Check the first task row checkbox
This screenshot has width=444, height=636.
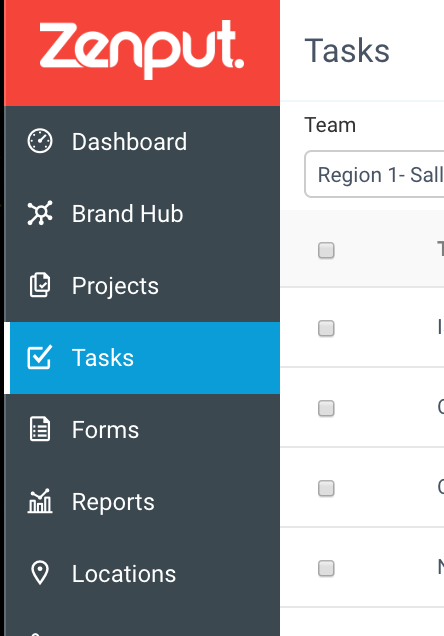[326, 328]
